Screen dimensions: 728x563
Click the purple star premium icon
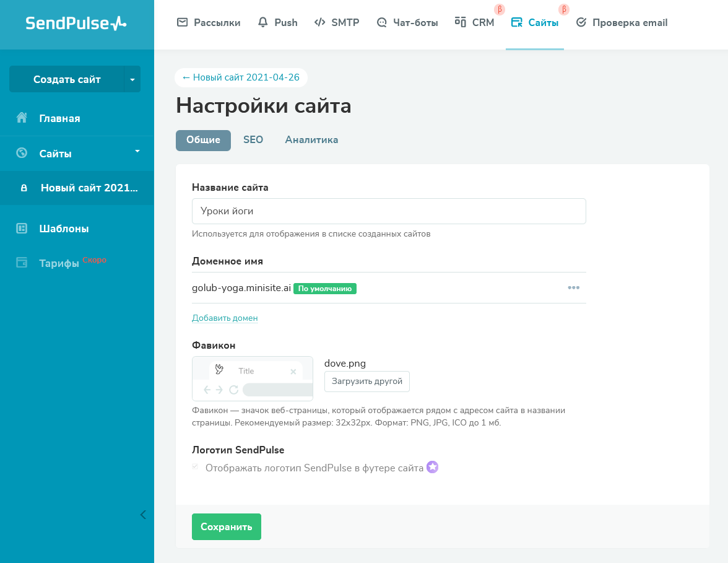[x=432, y=467]
